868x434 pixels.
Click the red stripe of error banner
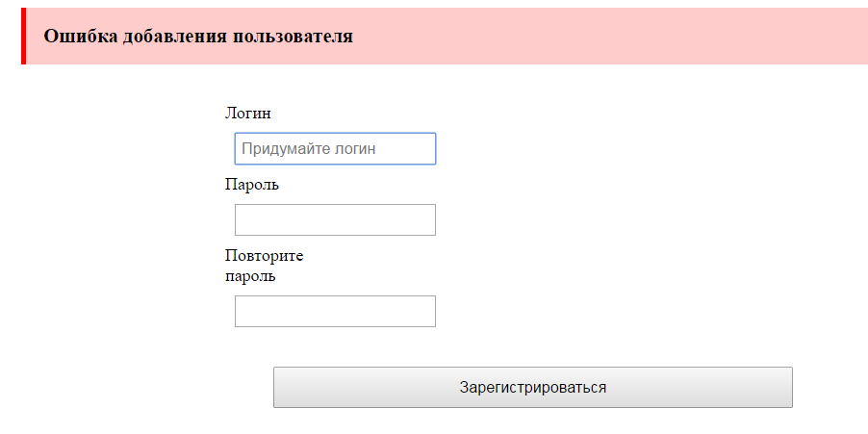[24, 36]
